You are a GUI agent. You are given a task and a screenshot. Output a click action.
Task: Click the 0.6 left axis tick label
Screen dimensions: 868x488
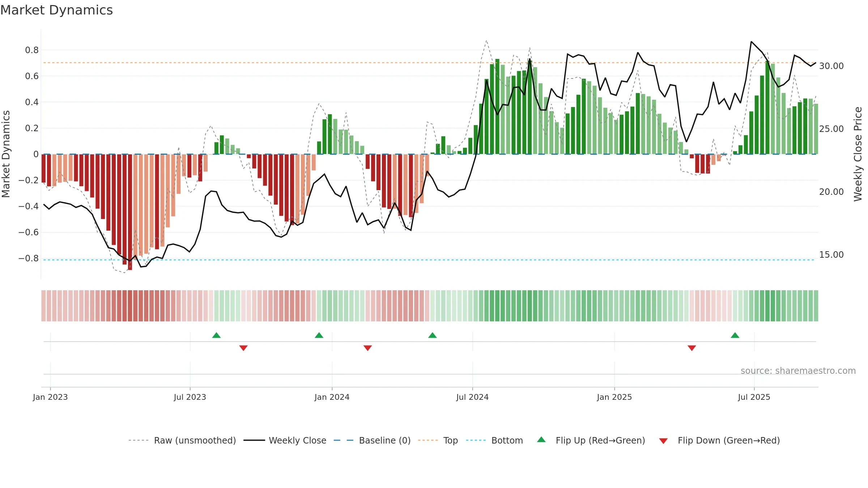(x=32, y=76)
